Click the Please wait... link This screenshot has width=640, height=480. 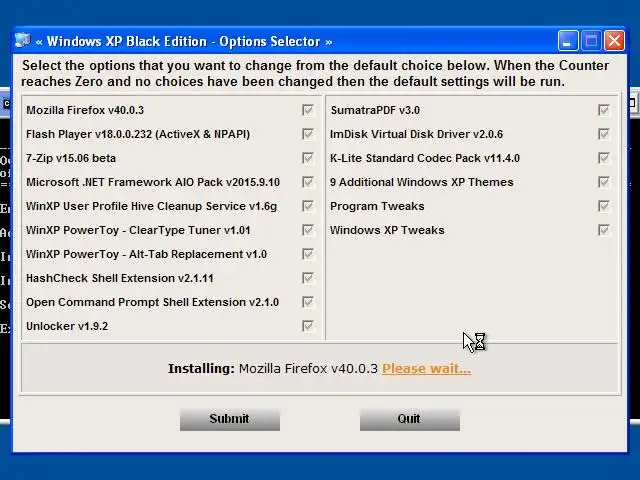[x=426, y=369]
